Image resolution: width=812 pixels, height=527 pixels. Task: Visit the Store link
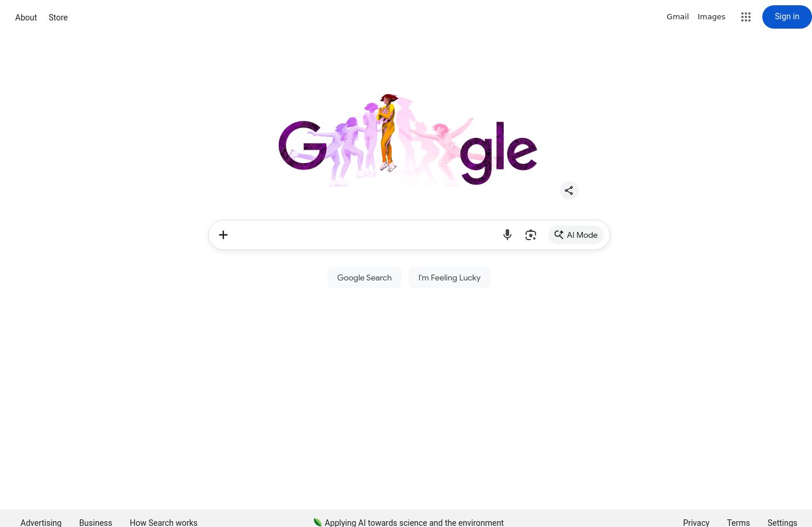[58, 18]
